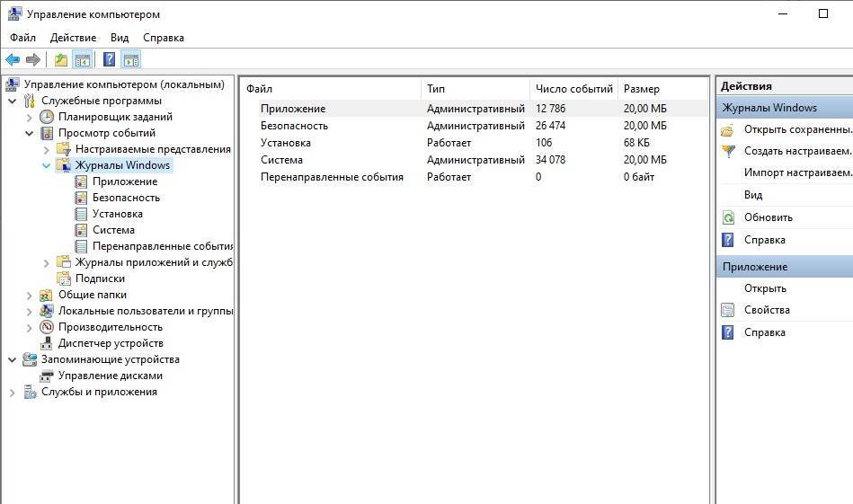Viewport: 853px width, 504px height.
Task: Click the Планировщик заданий clock icon
Action: point(48,117)
